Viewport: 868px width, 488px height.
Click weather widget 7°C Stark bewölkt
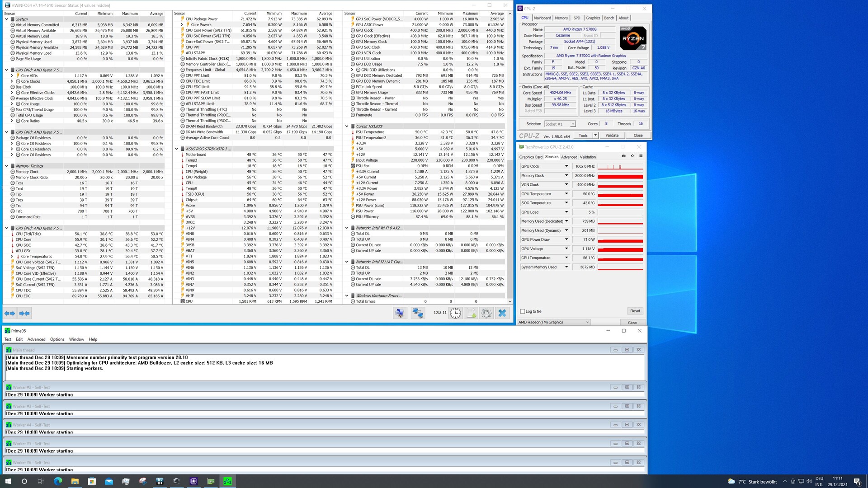coord(752,482)
